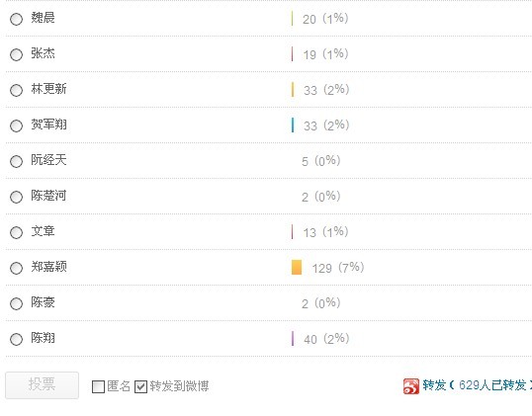Click the Weibo logo icon beside 转发

point(411,386)
